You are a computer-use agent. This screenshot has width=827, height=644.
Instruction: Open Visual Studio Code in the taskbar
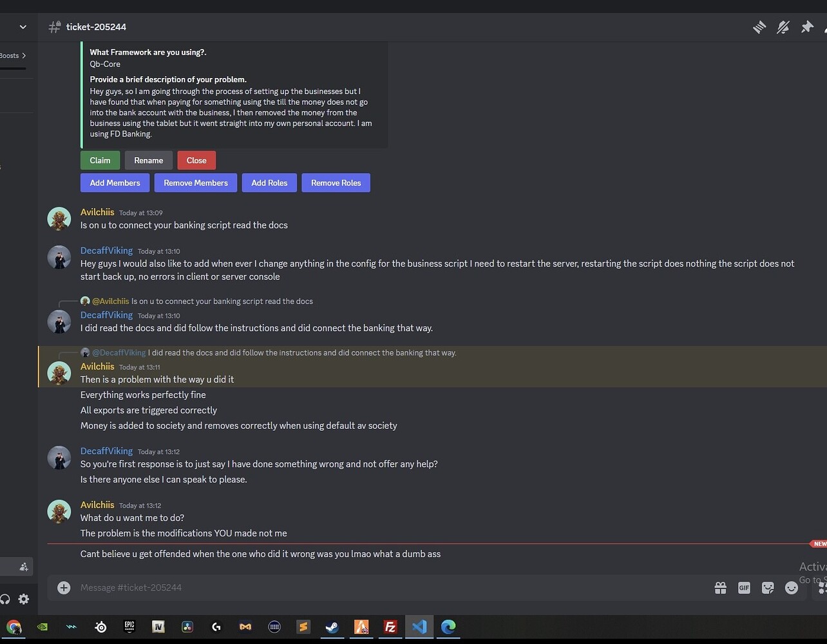[x=419, y=627]
